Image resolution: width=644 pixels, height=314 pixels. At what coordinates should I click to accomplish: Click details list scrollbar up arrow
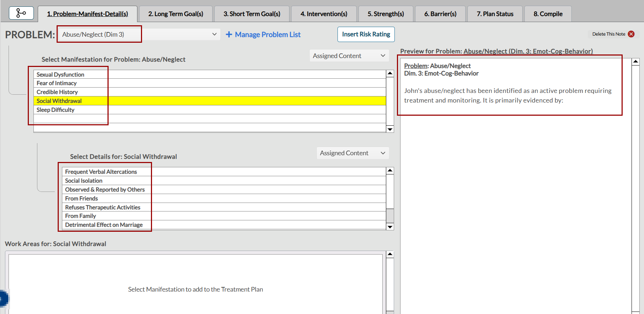point(390,171)
